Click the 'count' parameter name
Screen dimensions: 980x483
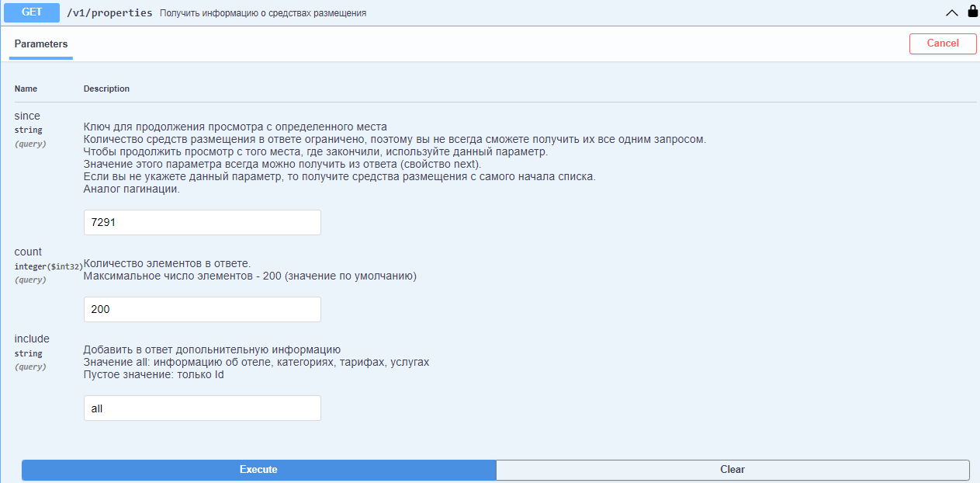pos(29,252)
